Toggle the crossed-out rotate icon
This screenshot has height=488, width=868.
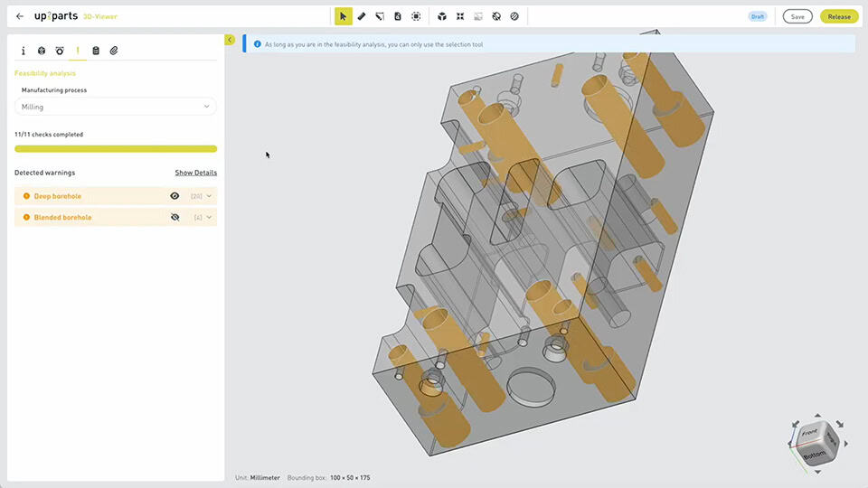click(496, 16)
